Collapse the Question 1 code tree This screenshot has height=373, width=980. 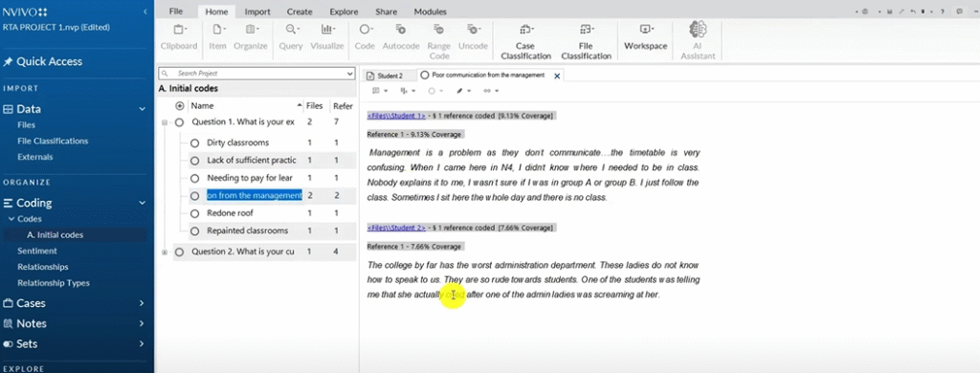click(165, 122)
